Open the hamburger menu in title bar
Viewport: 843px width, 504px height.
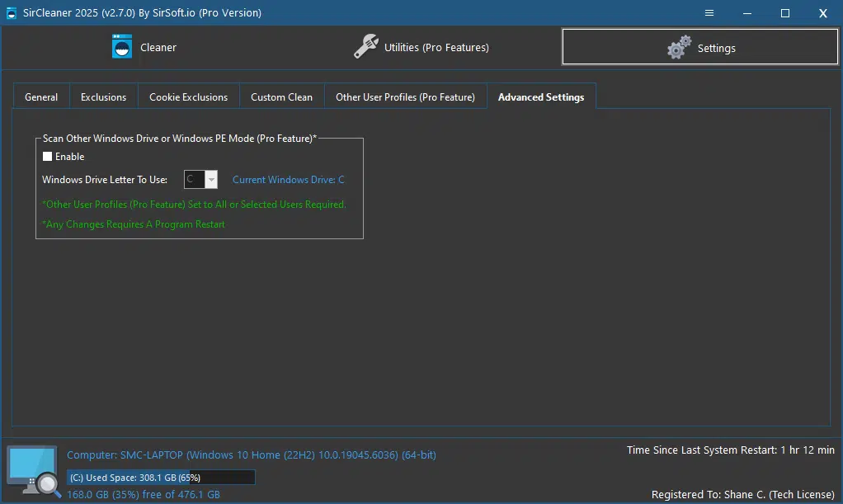709,13
